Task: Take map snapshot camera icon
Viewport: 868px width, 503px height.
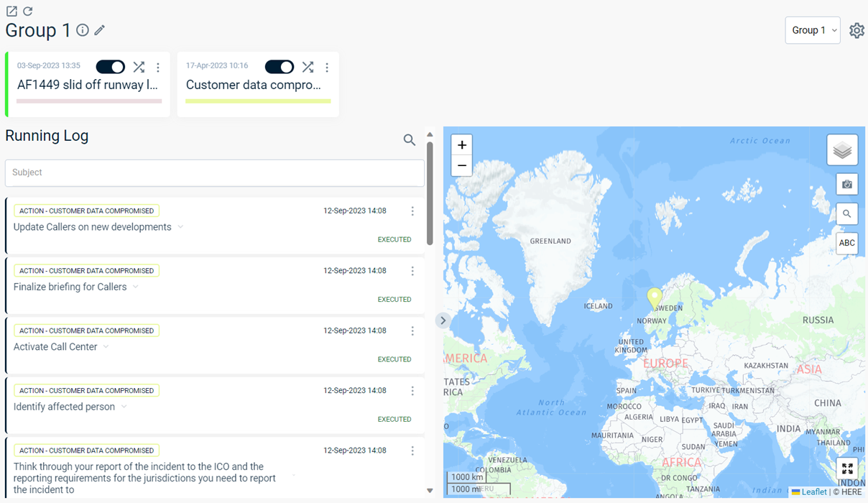Action: 847,184
